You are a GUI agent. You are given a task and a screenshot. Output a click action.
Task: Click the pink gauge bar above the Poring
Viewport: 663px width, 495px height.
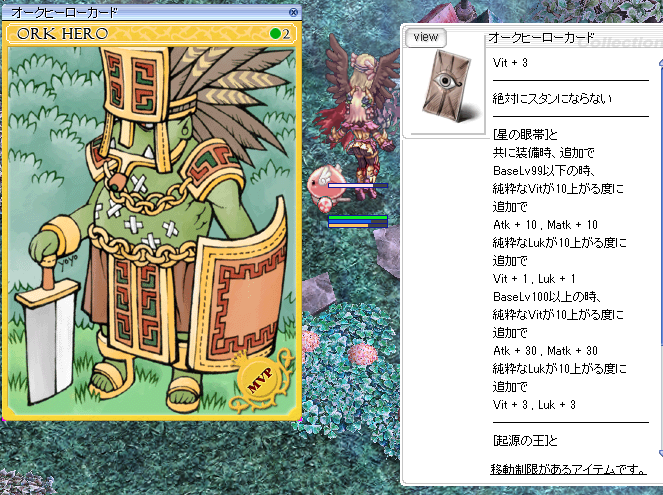(x=355, y=185)
